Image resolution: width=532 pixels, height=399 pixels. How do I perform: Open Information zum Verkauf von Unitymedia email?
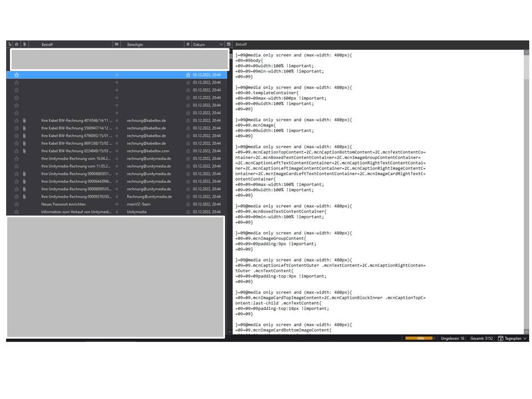[x=76, y=212]
